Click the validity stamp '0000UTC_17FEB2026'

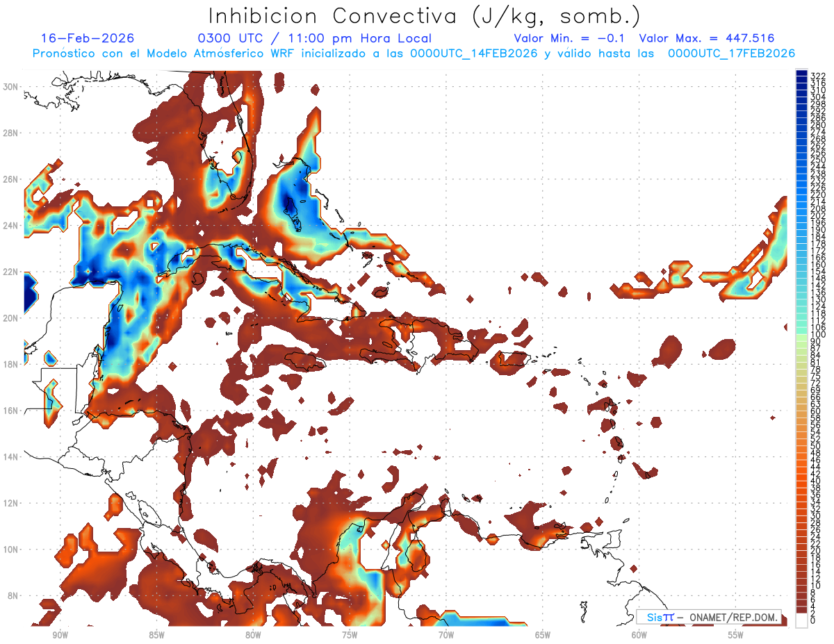point(731,53)
